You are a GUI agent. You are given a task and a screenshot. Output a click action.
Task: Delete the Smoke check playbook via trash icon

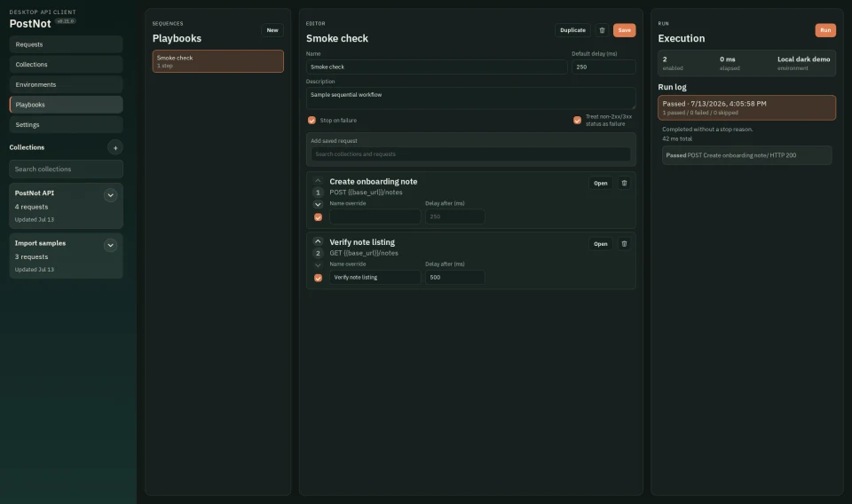click(x=602, y=30)
